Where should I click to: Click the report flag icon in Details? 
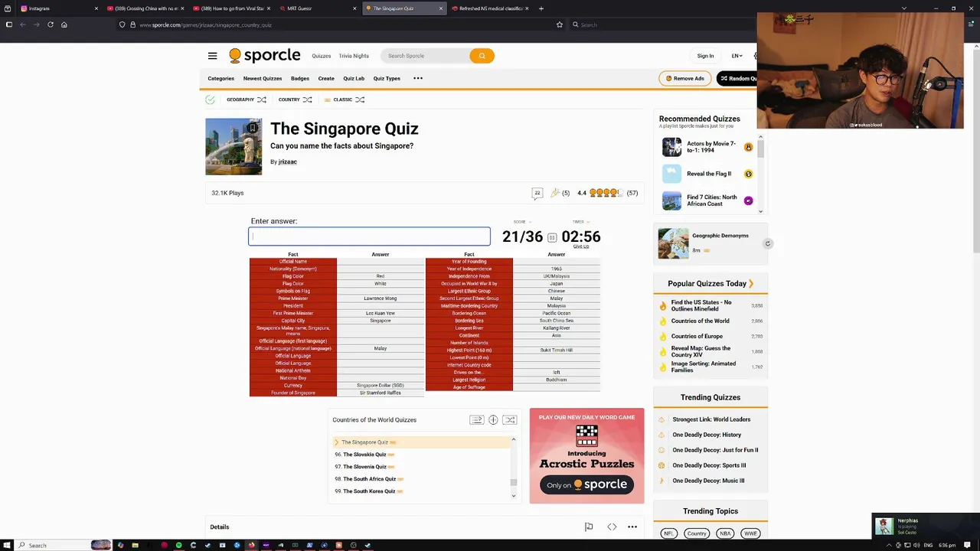coord(589,527)
